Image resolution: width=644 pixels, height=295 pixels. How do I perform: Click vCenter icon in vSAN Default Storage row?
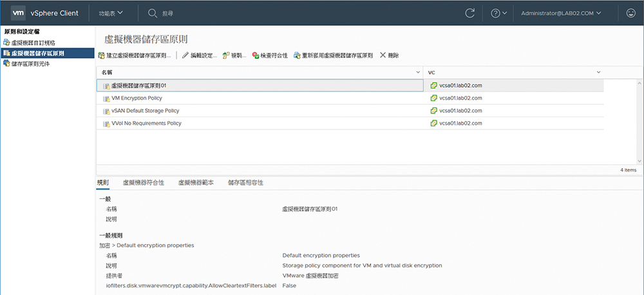click(x=433, y=111)
